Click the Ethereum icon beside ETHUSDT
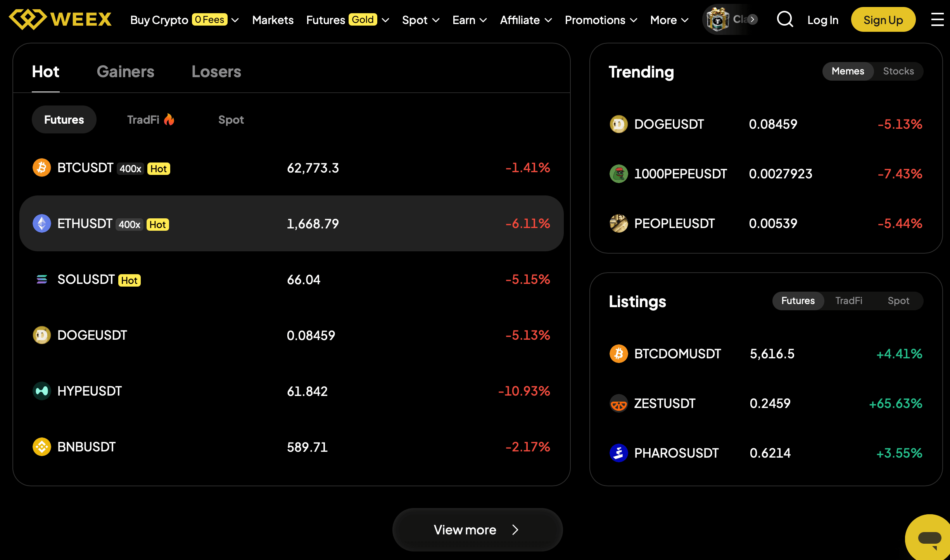The height and width of the screenshot is (560, 950). coord(42,223)
